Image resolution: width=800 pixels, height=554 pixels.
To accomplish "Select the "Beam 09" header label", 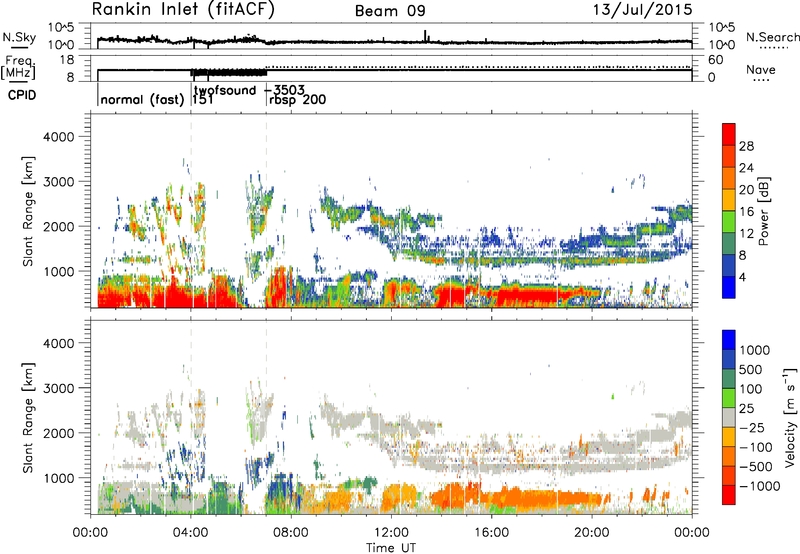I will pos(390,11).
